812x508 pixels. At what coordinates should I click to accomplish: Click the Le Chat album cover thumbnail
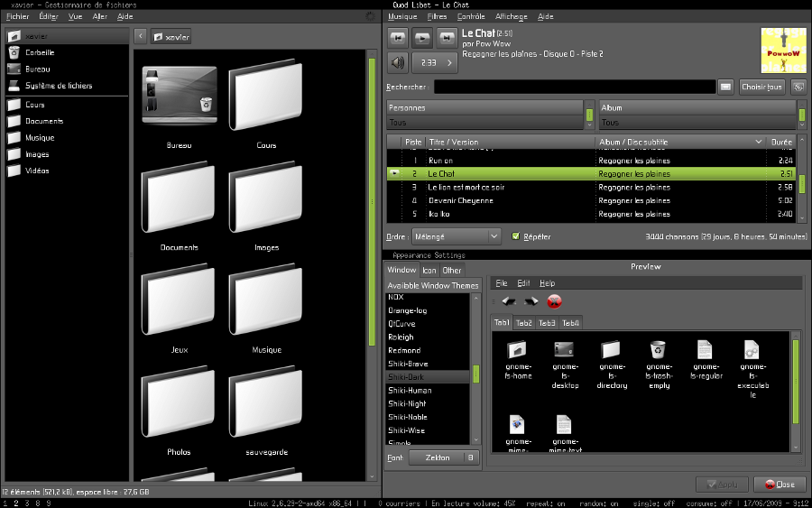pyautogui.click(x=783, y=51)
